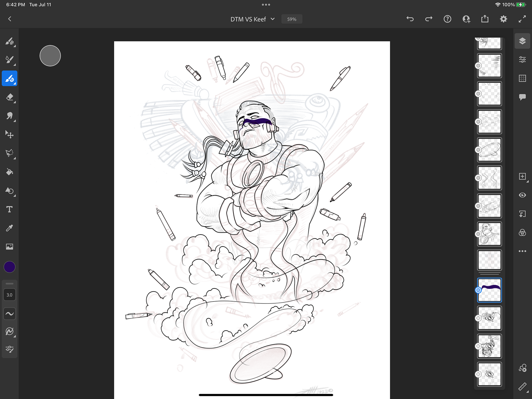The image size is (532, 399).
Task: Open the 59% zoom level menu
Action: (x=291, y=19)
